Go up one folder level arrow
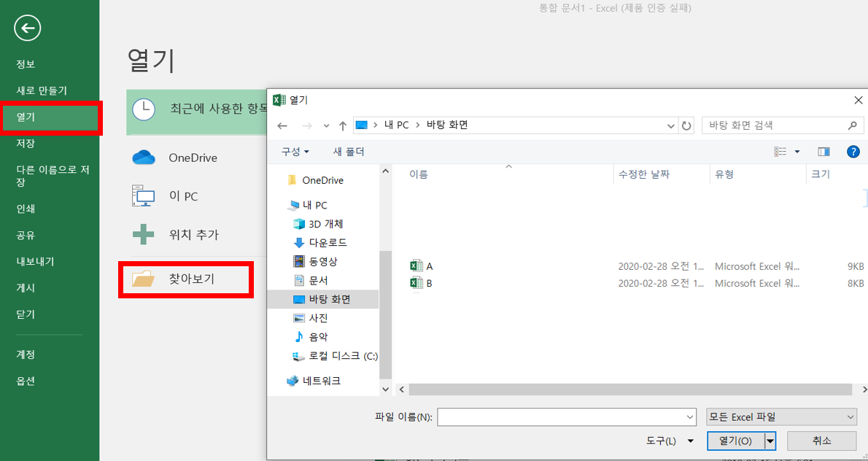The image size is (868, 461). (x=343, y=125)
